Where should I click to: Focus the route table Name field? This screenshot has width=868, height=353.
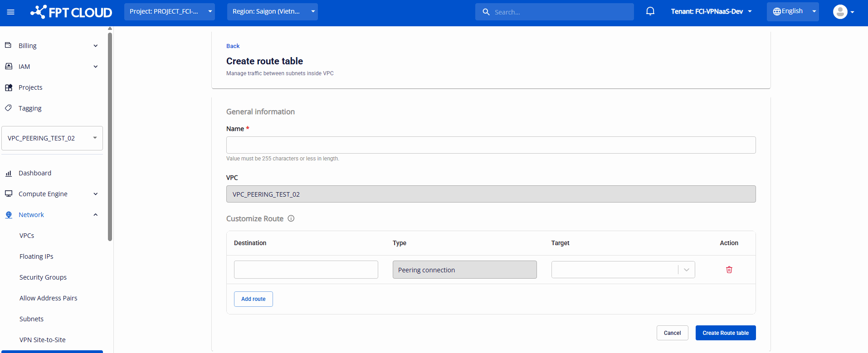point(491,145)
